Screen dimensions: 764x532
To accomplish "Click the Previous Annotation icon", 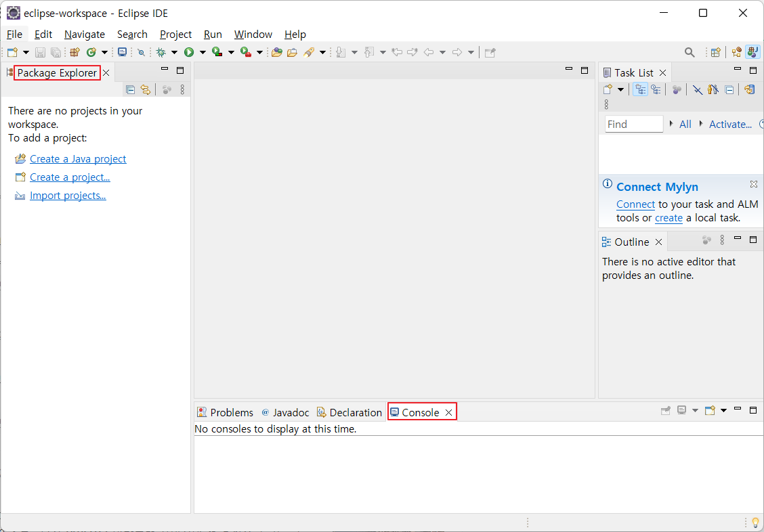I will tap(369, 52).
